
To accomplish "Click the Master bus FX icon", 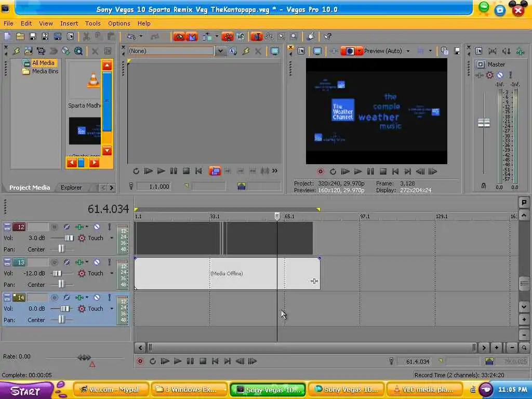I will coord(479,75).
